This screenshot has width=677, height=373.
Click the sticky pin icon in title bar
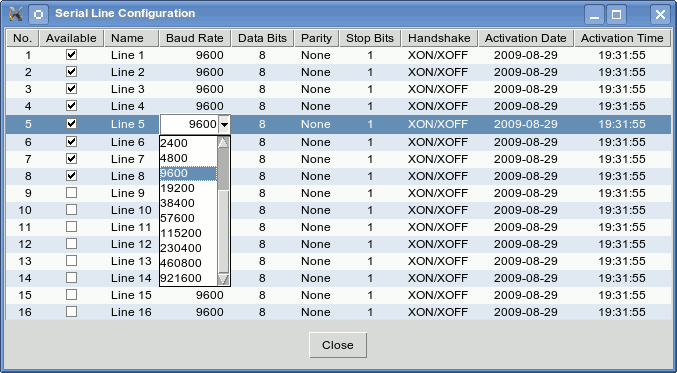(x=38, y=14)
